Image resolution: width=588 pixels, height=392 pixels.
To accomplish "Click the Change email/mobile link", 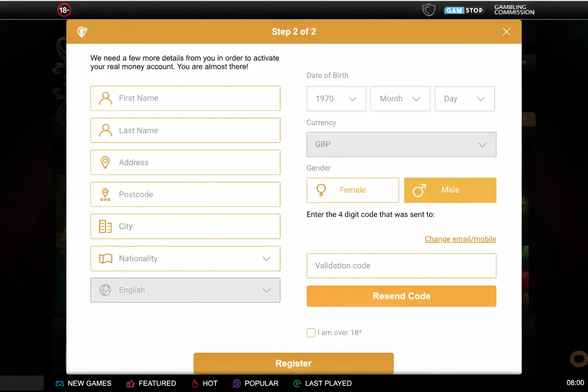I will click(x=460, y=239).
